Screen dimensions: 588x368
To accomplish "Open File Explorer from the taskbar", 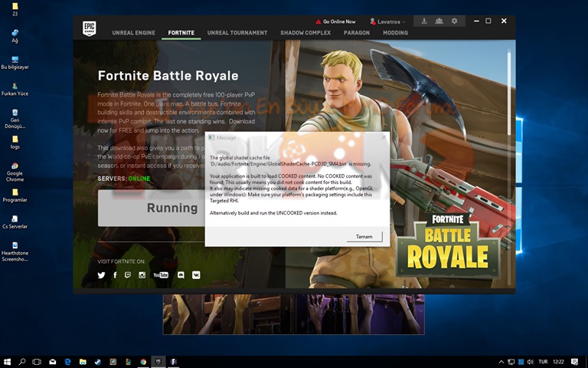I will coord(83,362).
